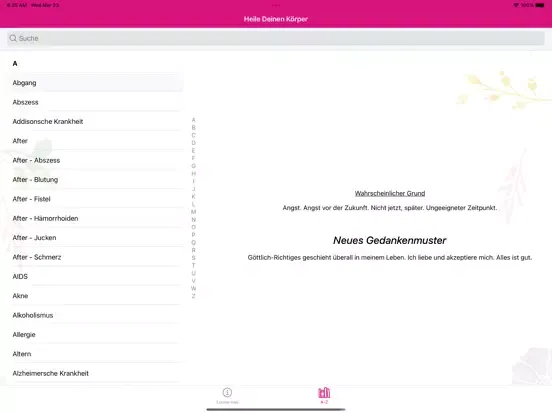Jump to letter M in index

tap(193, 212)
